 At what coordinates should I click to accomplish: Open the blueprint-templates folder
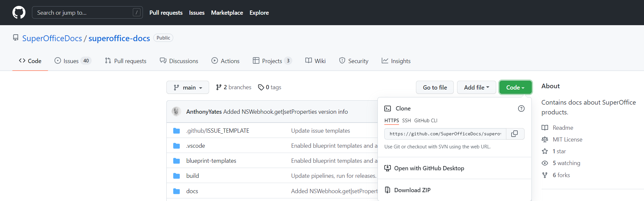211,161
